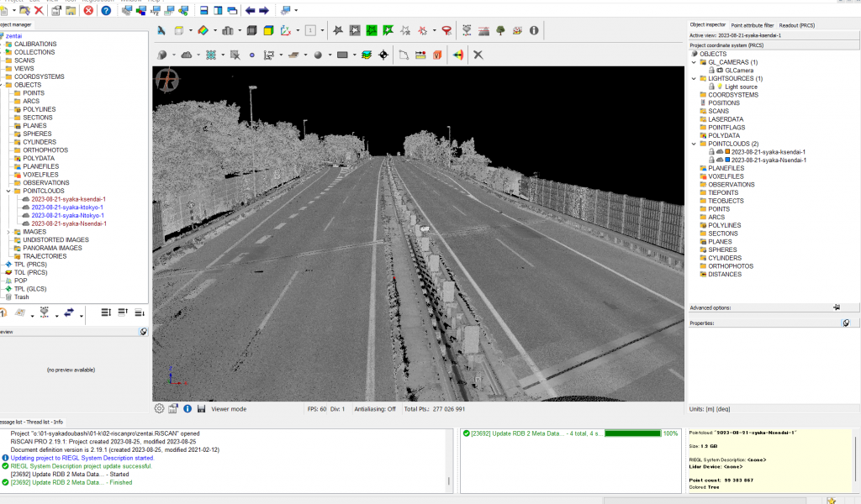Click the green Update RDB 2 progress bar

632,433
